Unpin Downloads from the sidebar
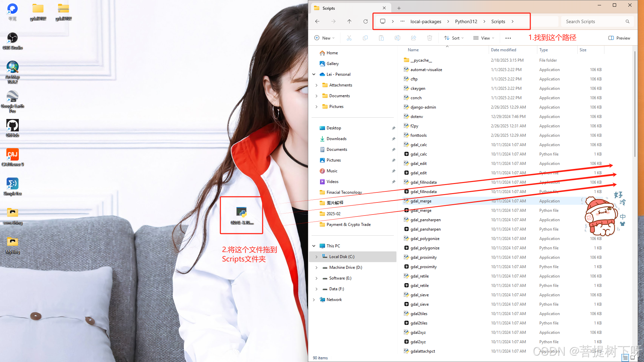The image size is (644, 362). [394, 138]
